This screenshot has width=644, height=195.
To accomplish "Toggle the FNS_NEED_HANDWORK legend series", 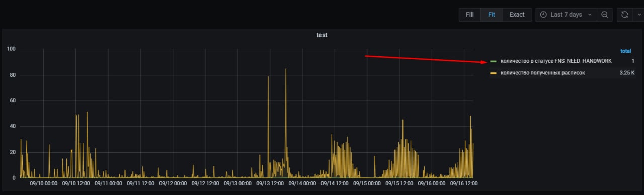I will tap(556, 61).
